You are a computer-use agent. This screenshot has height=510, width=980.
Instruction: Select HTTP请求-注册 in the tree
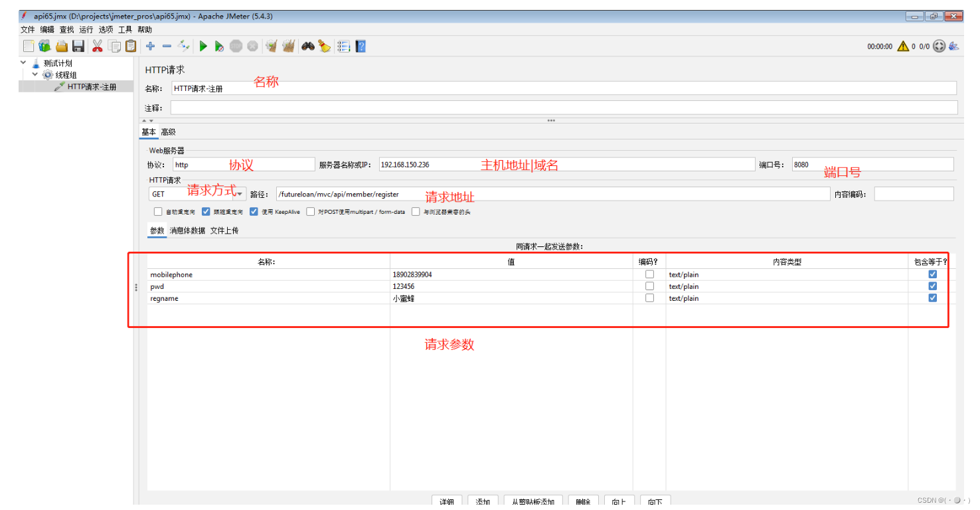92,87
